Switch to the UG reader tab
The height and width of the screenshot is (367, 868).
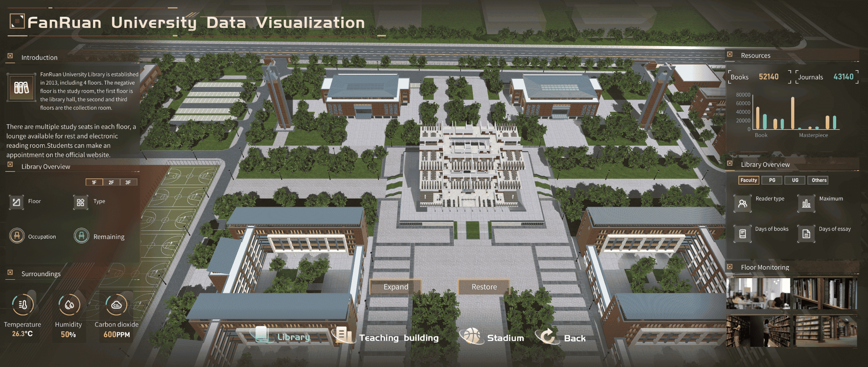[795, 180]
